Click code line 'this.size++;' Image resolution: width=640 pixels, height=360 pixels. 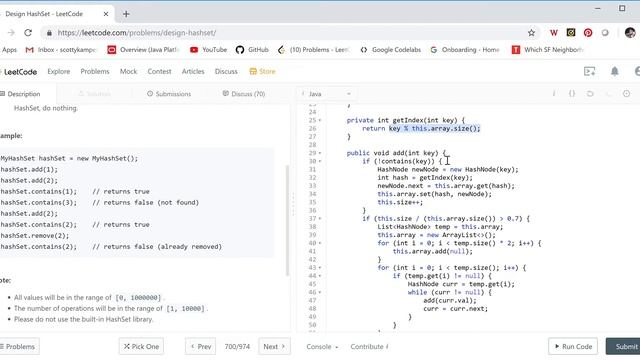click(400, 202)
